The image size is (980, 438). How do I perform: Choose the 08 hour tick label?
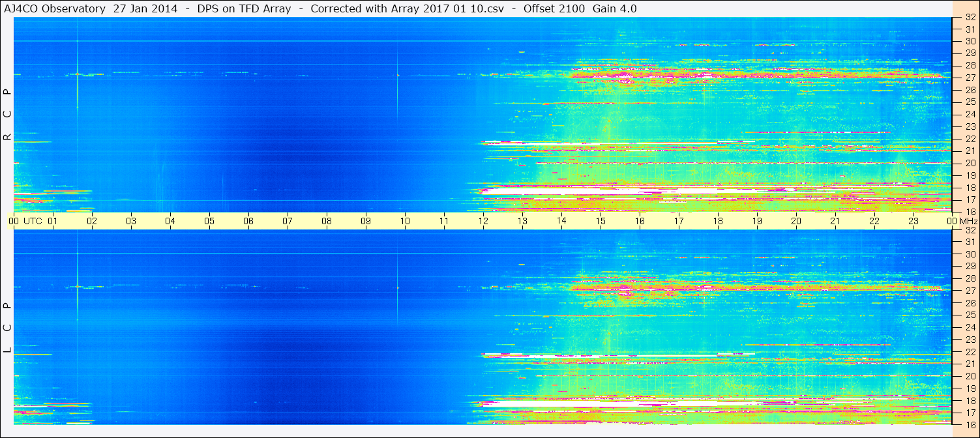click(x=327, y=221)
